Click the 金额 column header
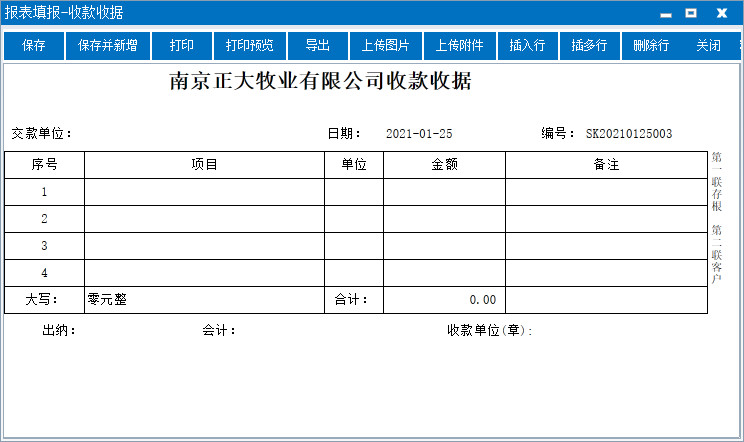 click(445, 165)
